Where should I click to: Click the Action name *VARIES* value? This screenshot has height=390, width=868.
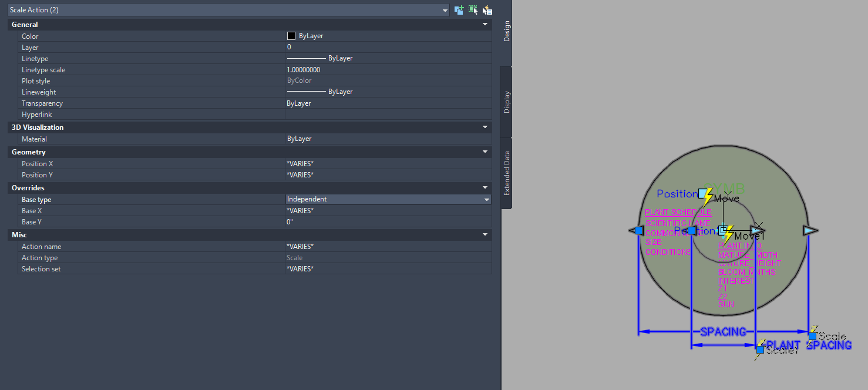pyautogui.click(x=388, y=246)
